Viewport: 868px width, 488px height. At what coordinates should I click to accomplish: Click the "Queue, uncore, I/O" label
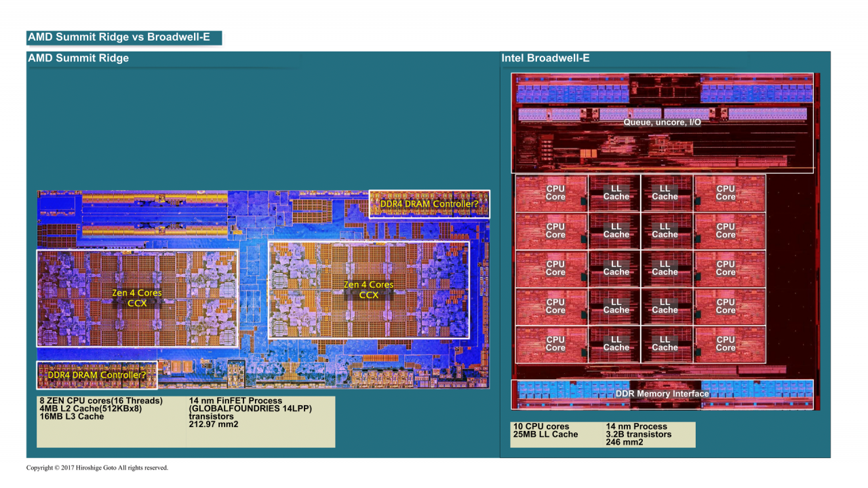pyautogui.click(x=662, y=123)
